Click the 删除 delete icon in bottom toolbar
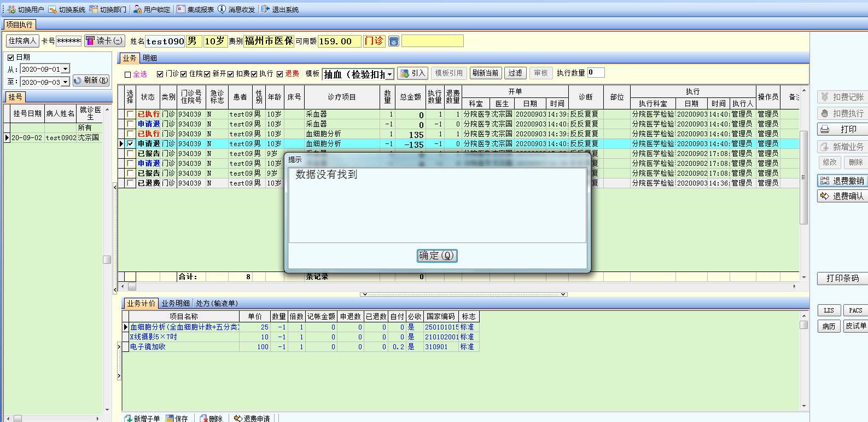This screenshot has width=868, height=422. point(204,419)
